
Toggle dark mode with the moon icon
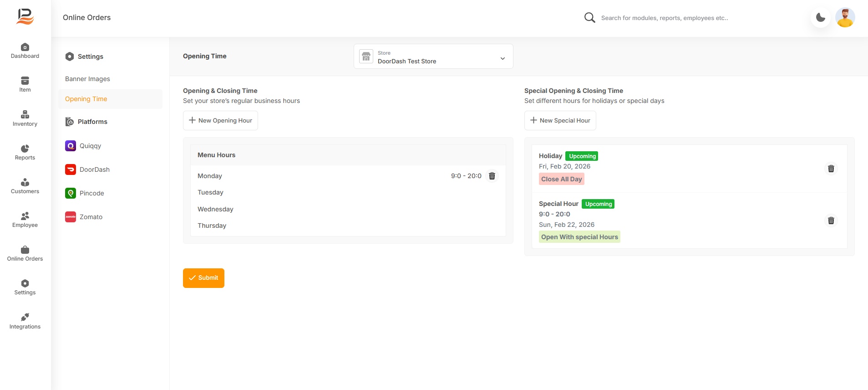(820, 18)
